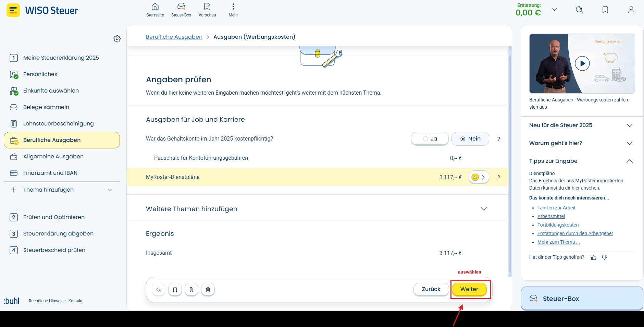
Task: Open the Vorschau preview
Action: pyautogui.click(x=207, y=10)
